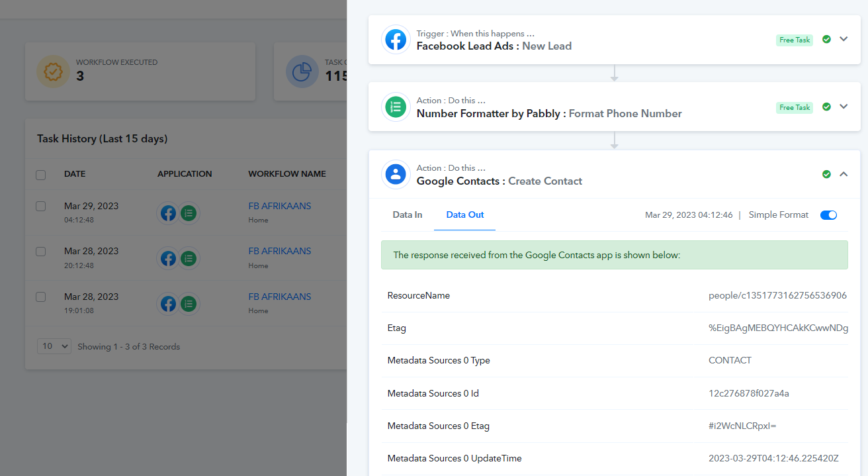Click formatter icon in Mar 28 19:01:08 row
The image size is (868, 476).
click(189, 304)
